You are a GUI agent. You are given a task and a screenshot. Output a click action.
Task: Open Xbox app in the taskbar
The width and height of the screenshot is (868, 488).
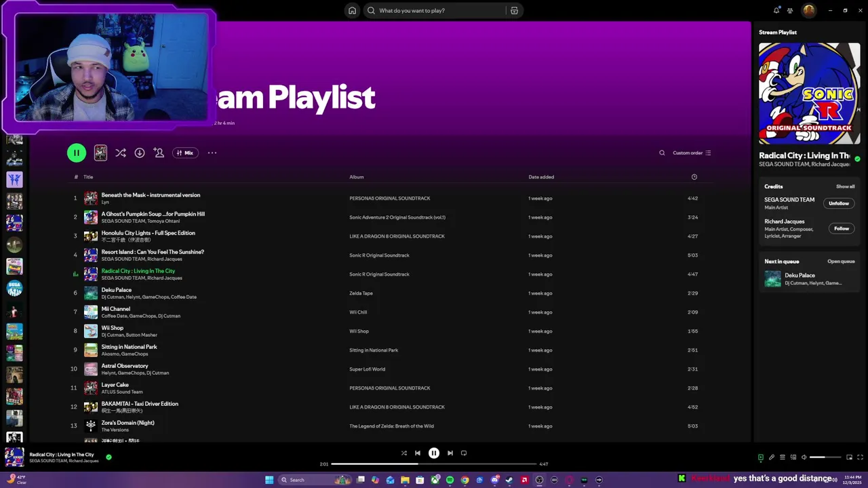[x=435, y=480]
